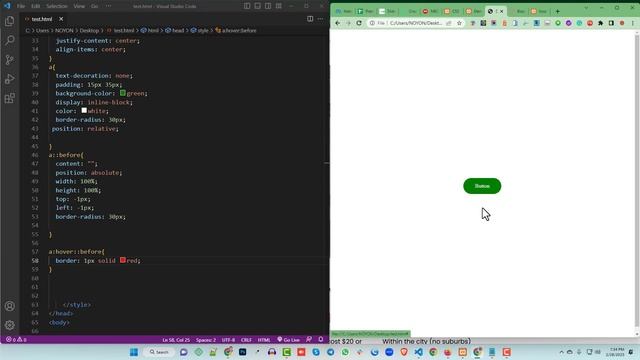Screen dimensions: 640x360
Task: View site information icon in address bar
Action: point(372,23)
